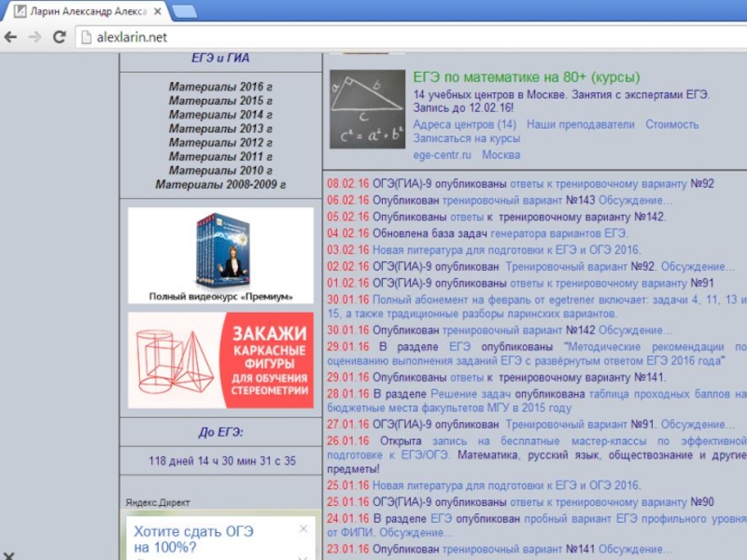The height and width of the screenshot is (560, 747).
Task: Open ege-centr.ru ad link
Action: [x=442, y=155]
